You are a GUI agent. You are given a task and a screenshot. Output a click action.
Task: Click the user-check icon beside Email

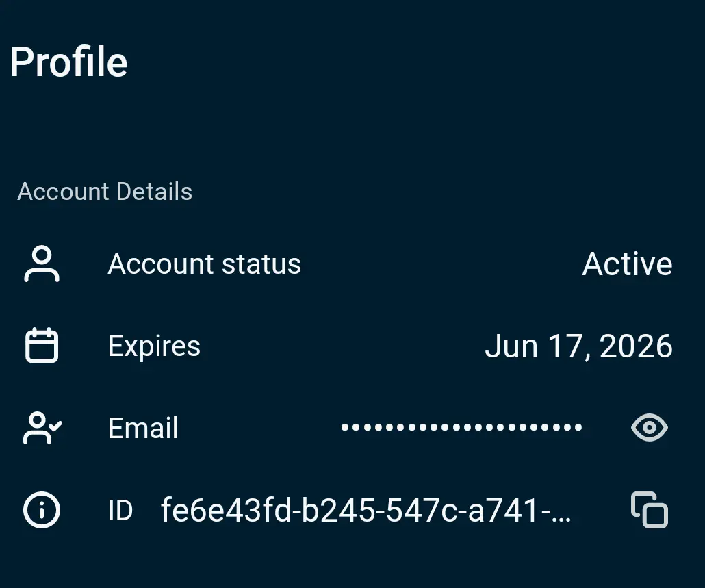pyautogui.click(x=42, y=428)
